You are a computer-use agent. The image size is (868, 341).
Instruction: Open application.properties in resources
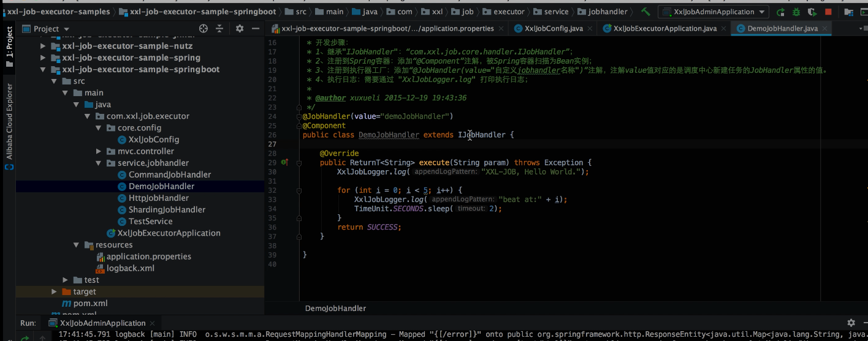(148, 256)
